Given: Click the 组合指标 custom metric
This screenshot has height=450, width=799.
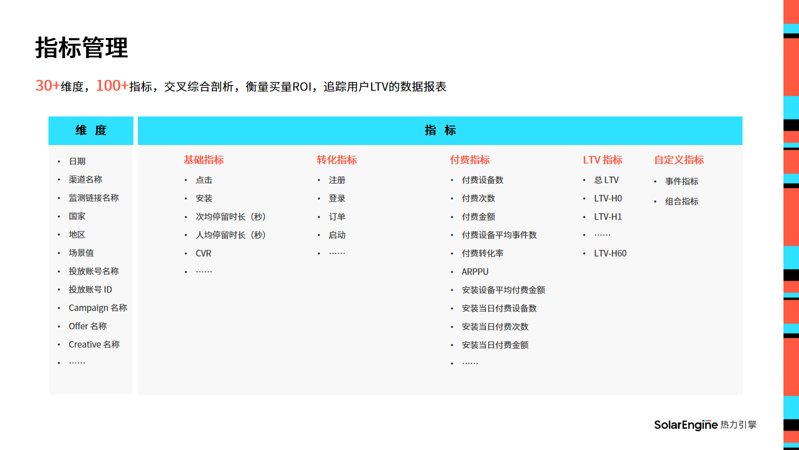Looking at the screenshot, I should tap(682, 201).
